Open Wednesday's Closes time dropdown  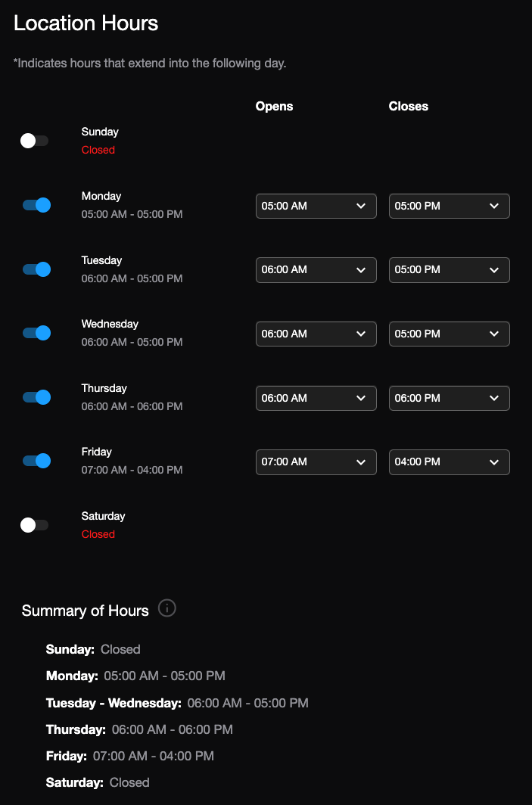point(449,334)
